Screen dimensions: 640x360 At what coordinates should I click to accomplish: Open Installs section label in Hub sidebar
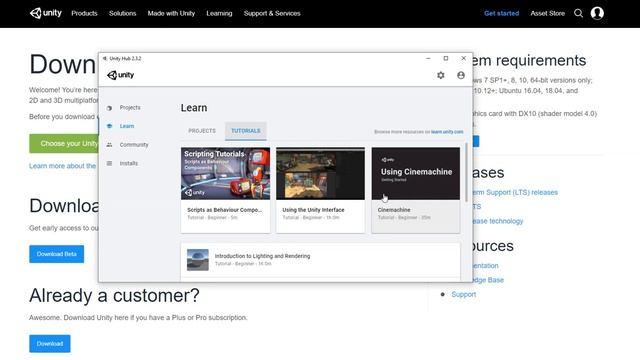(129, 163)
